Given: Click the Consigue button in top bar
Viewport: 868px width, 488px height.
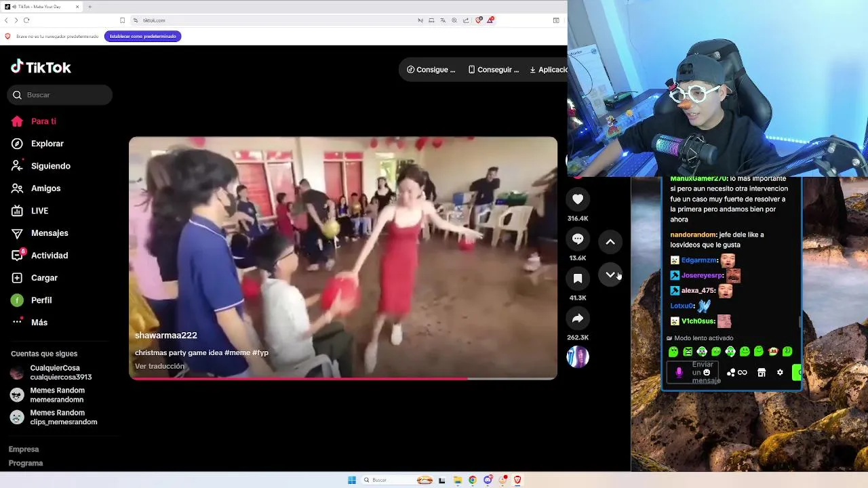Looking at the screenshot, I should [x=431, y=70].
